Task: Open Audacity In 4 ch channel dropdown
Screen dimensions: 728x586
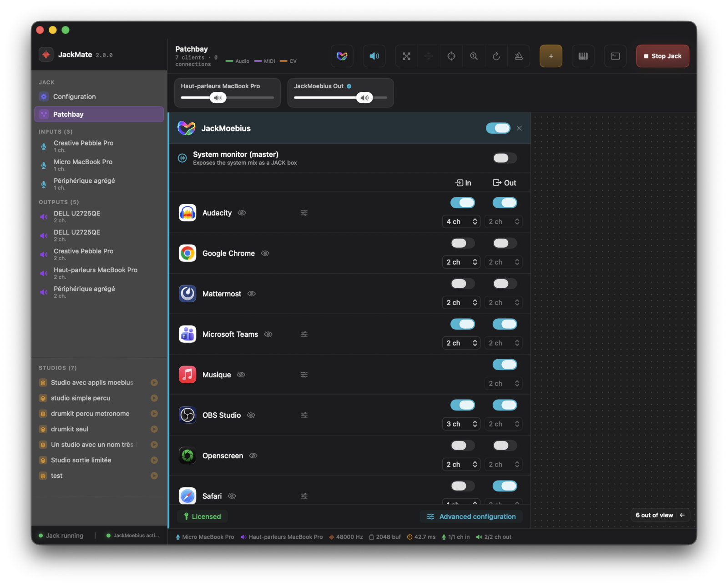Action: point(461,221)
